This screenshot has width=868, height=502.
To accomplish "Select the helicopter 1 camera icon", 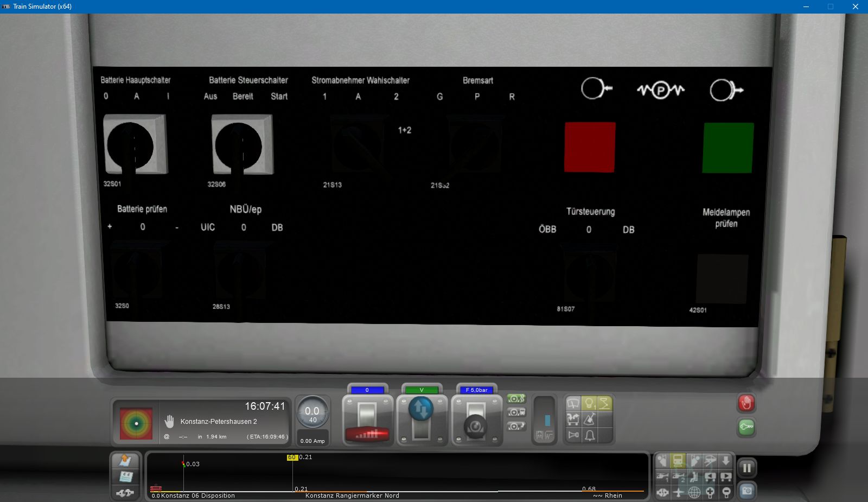I will click(662, 477).
